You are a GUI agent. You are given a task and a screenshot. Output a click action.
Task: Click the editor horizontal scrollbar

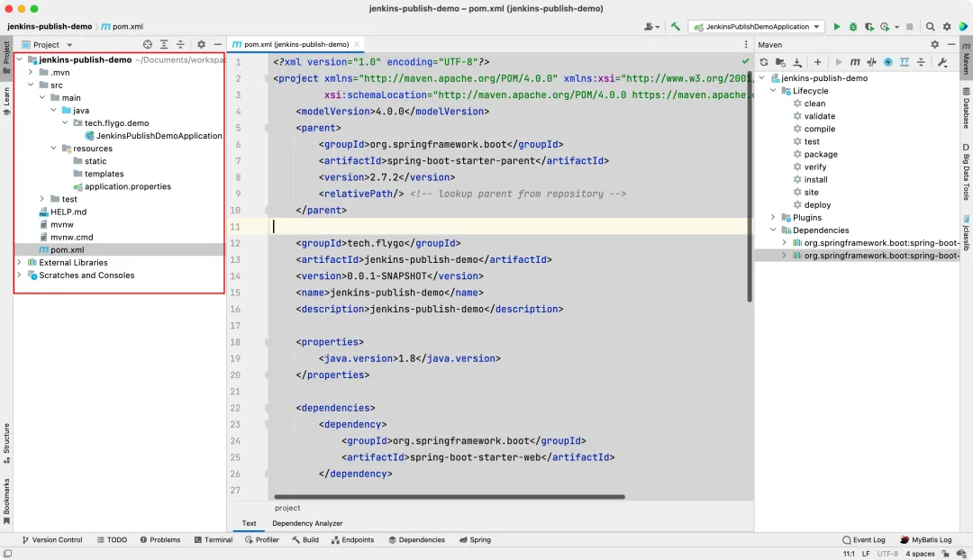(450, 497)
